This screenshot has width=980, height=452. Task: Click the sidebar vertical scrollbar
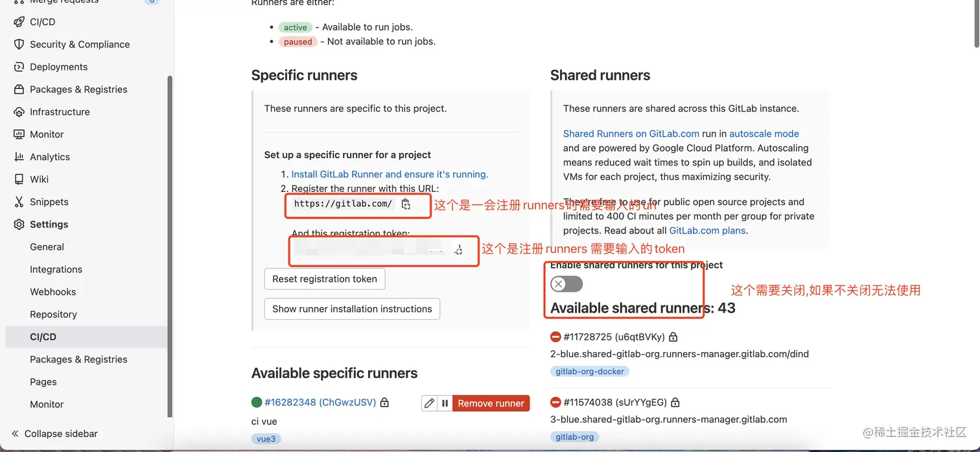click(x=170, y=246)
